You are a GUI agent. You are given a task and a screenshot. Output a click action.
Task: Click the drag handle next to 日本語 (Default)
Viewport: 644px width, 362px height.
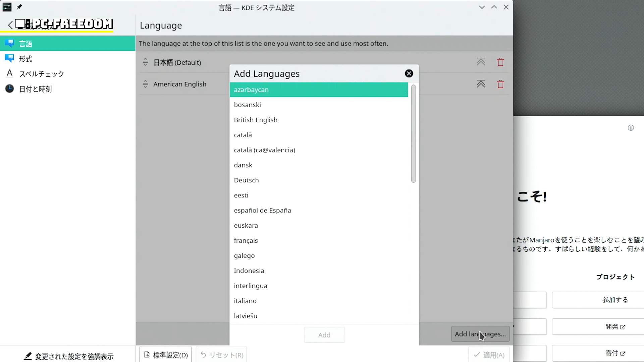point(145,62)
